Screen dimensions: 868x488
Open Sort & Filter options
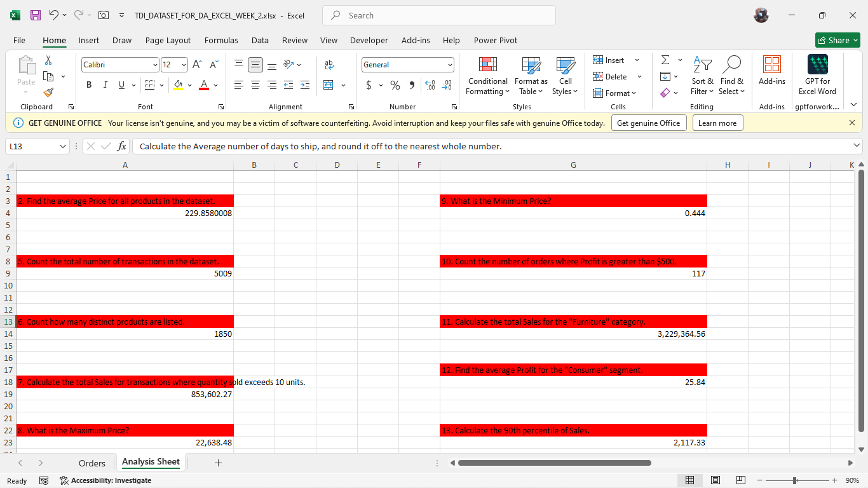pos(703,76)
